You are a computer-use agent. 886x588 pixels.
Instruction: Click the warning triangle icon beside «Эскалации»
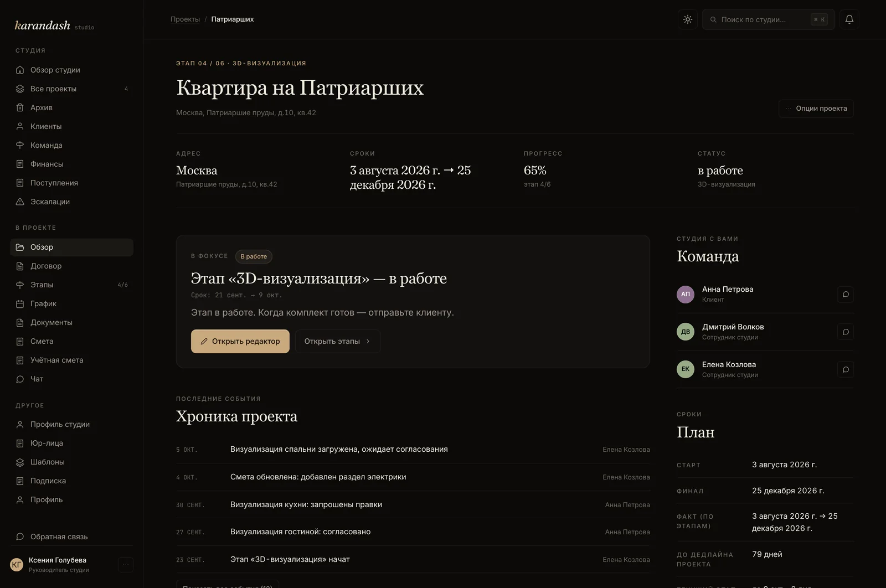pyautogui.click(x=20, y=202)
